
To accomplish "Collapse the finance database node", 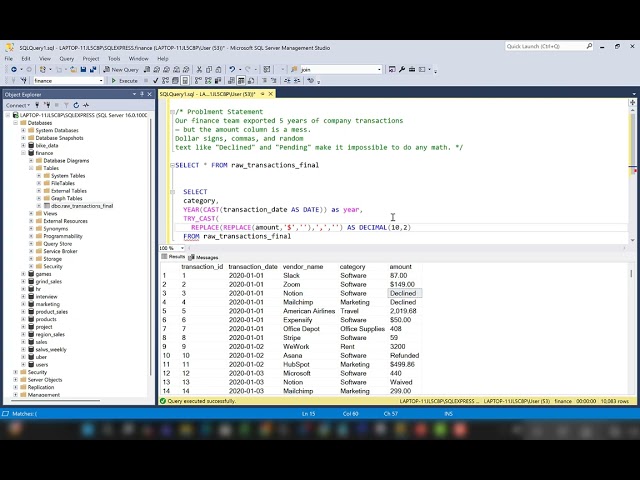I will [x=23, y=153].
